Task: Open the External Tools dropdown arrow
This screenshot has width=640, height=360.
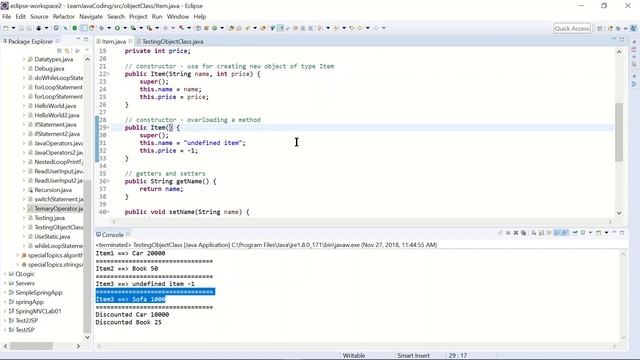Action: [x=157, y=28]
